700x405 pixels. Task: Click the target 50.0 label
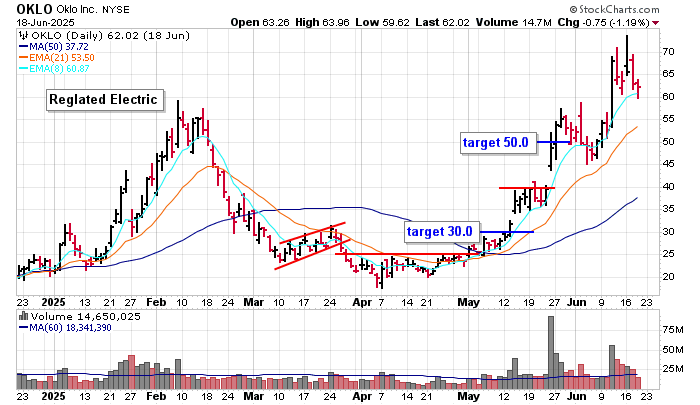coord(496,143)
